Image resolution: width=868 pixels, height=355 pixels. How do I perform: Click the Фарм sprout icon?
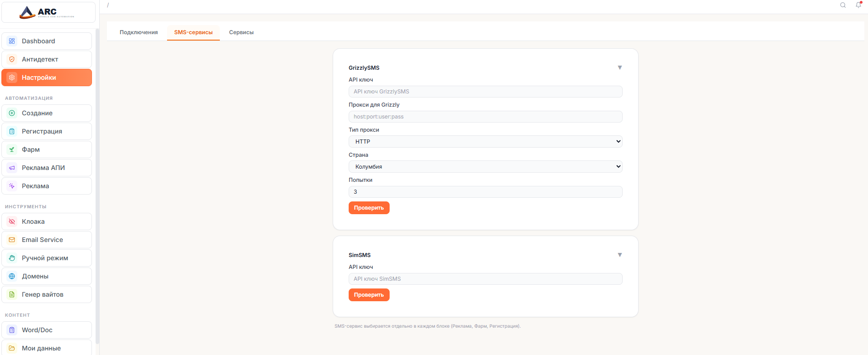coord(12,149)
